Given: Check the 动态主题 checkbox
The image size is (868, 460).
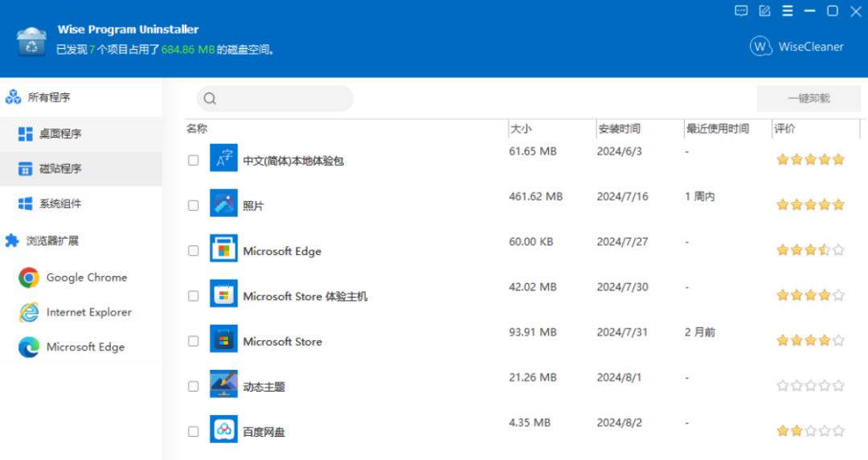Looking at the screenshot, I should [x=193, y=386].
